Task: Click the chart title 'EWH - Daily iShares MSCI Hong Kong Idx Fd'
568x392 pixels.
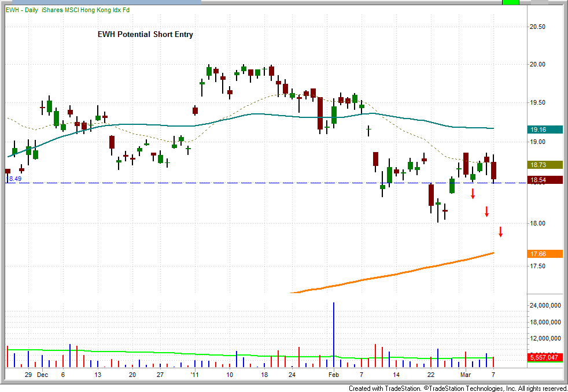Action: pyautogui.click(x=67, y=10)
